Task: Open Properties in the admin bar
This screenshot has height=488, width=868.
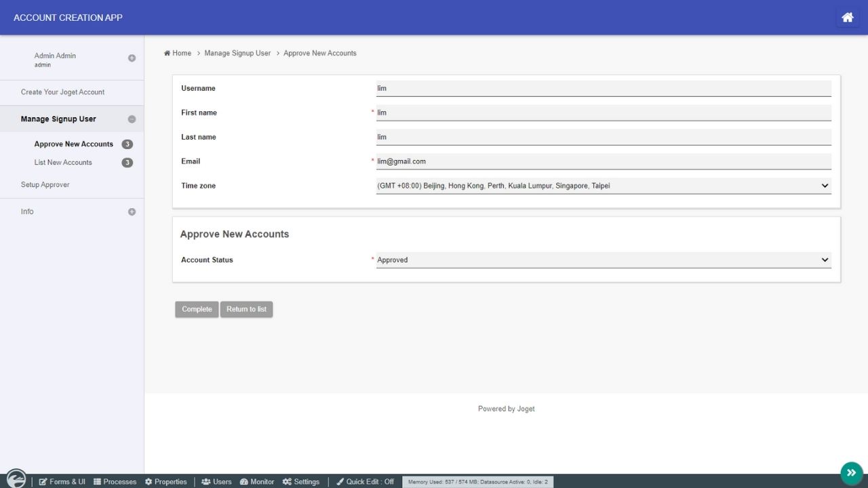Action: tap(165, 482)
